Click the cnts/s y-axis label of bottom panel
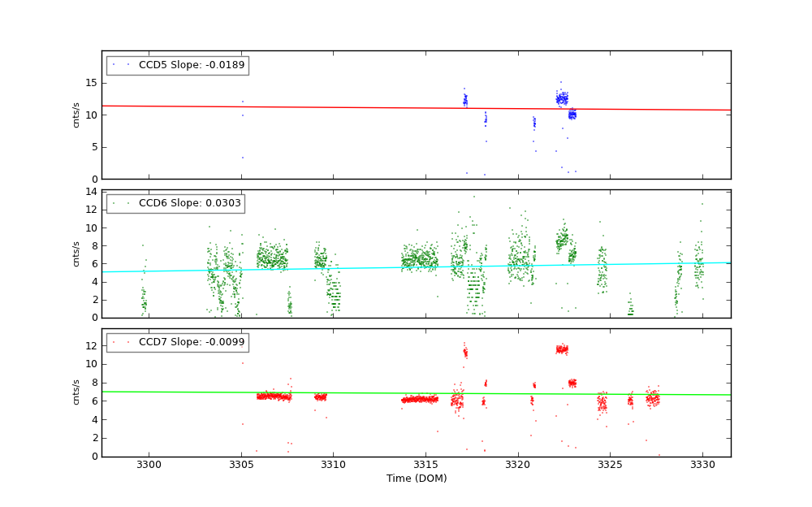The image size is (812, 507). click(76, 392)
